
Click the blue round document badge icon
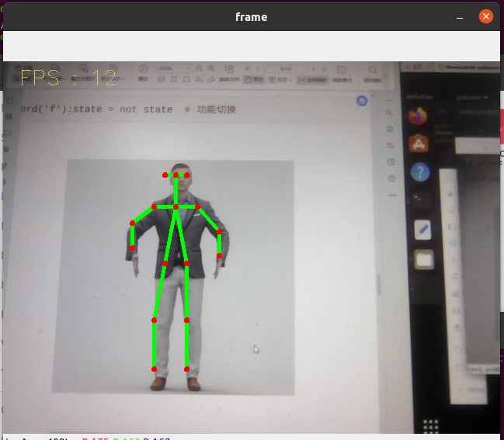(362, 101)
